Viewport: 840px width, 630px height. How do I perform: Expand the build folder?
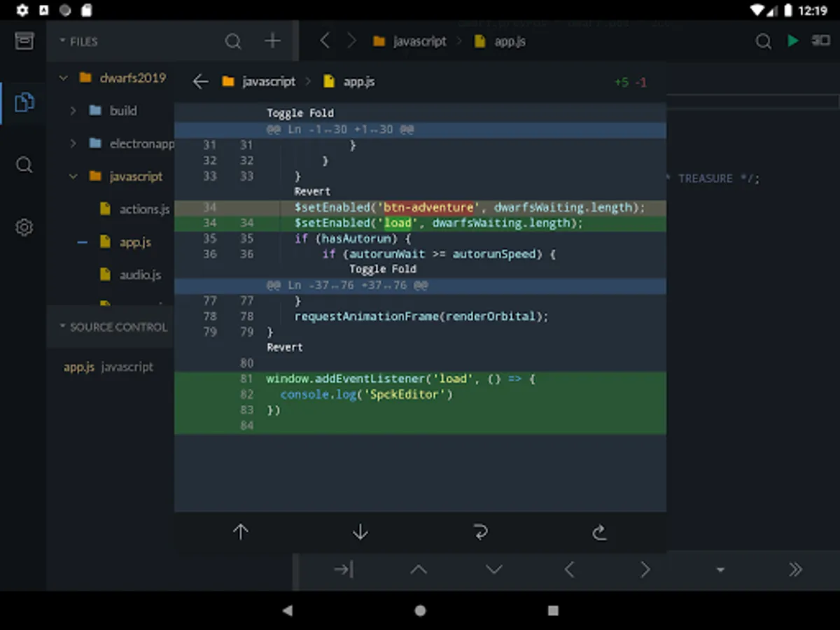pyautogui.click(x=73, y=111)
